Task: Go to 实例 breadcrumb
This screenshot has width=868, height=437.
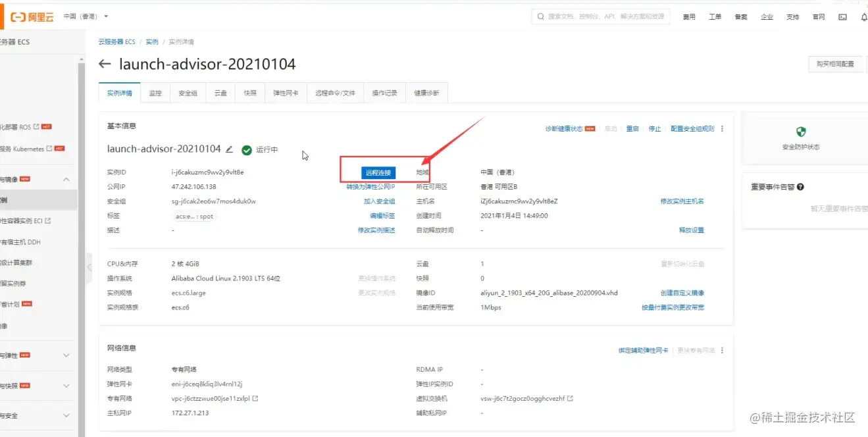Action: tap(152, 41)
